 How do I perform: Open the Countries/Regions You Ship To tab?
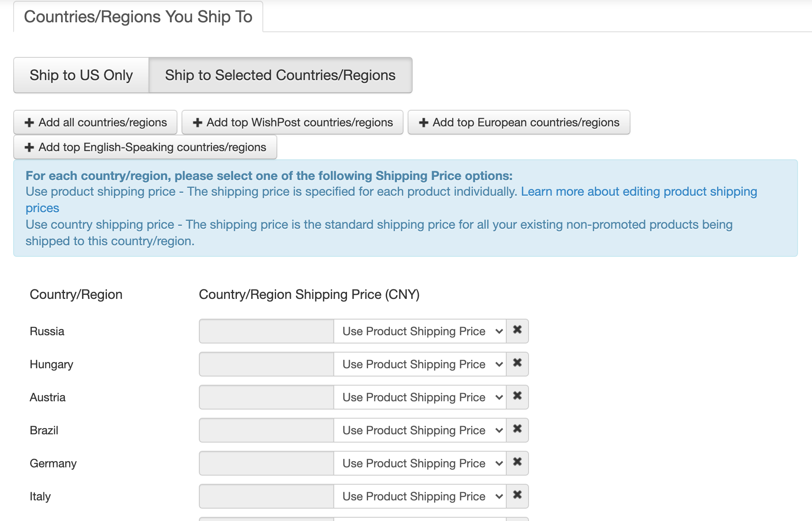point(138,17)
